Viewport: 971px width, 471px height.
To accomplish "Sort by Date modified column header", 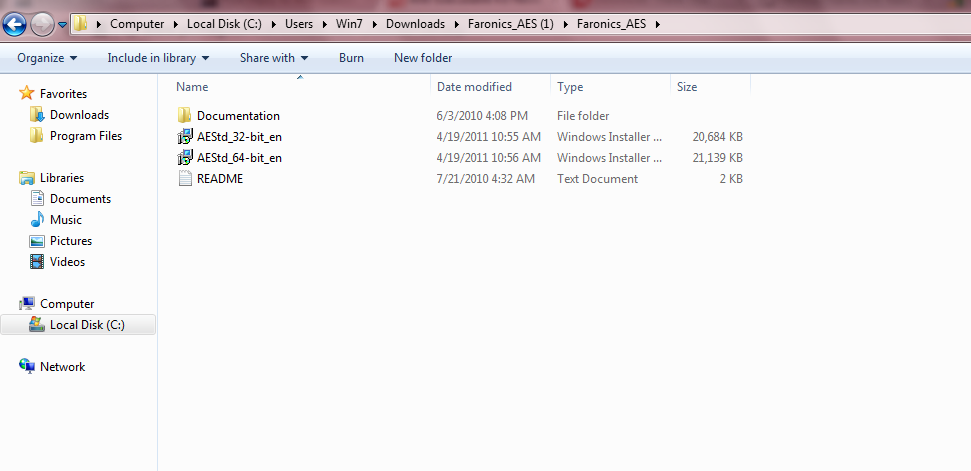I will pyautogui.click(x=490, y=87).
